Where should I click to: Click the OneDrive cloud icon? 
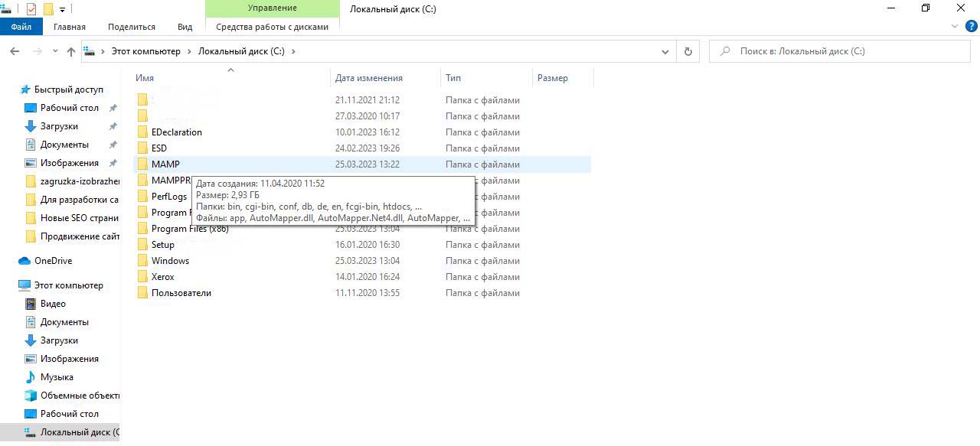tap(24, 261)
